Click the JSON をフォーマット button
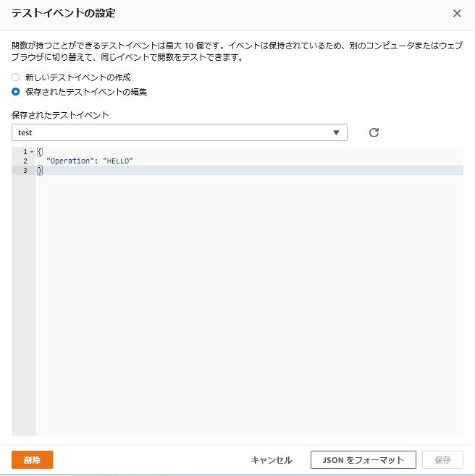 363,459
